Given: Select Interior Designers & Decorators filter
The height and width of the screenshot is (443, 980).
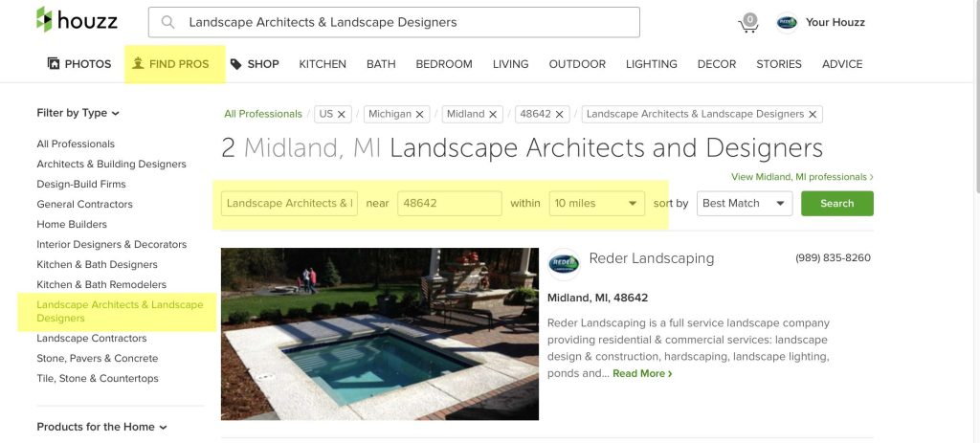Looking at the screenshot, I should (x=111, y=244).
